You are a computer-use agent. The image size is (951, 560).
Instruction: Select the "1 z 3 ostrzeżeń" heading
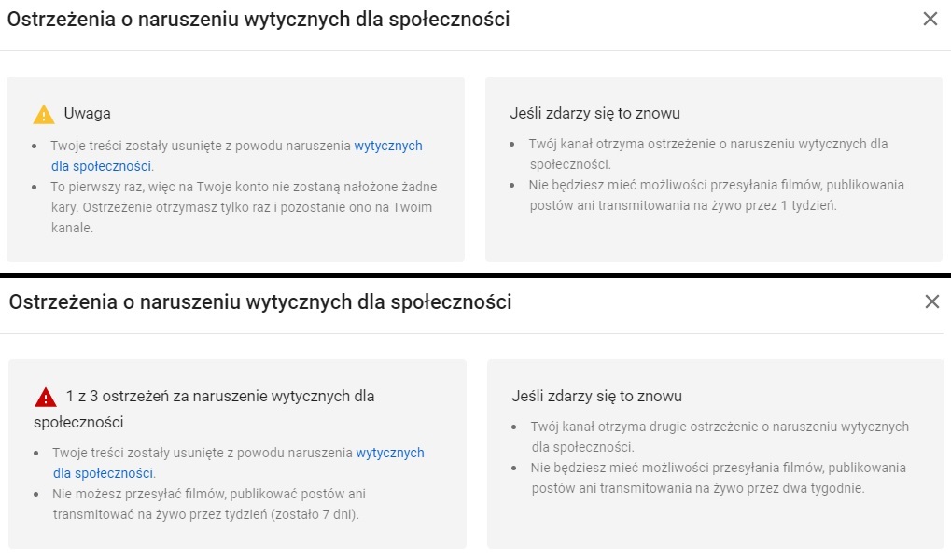point(220,396)
